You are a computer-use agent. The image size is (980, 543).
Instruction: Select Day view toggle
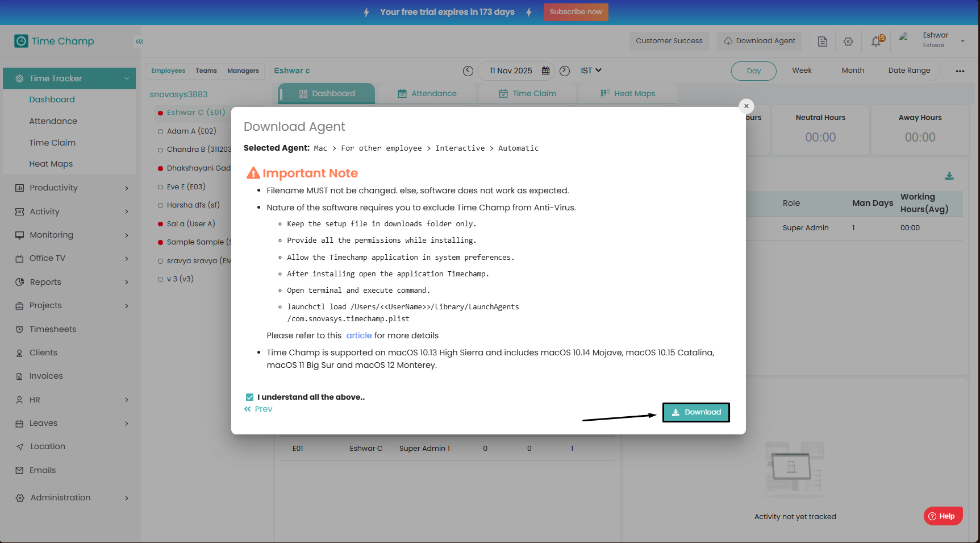754,71
